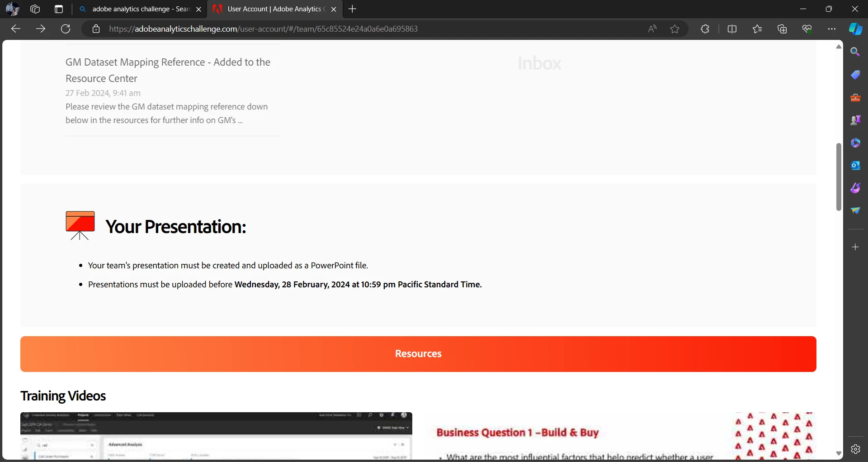The width and height of the screenshot is (868, 462).
Task: Open Copilot in the sidebar
Action: pos(855,29)
